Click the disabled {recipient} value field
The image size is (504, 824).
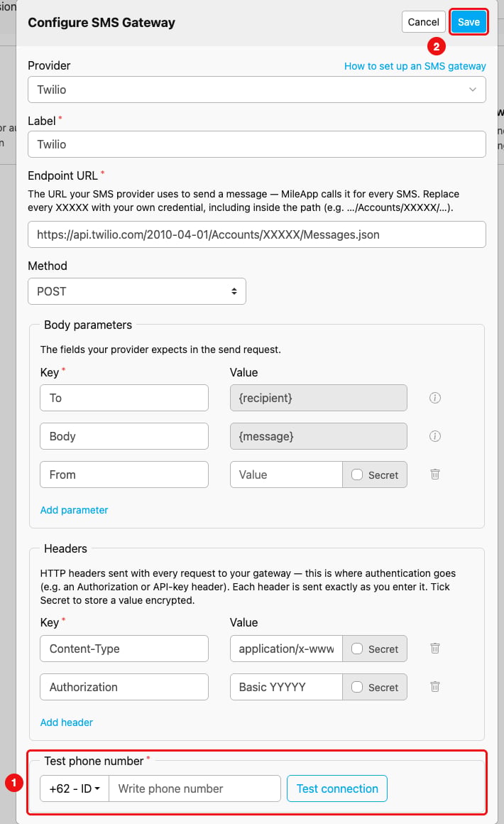click(x=318, y=398)
